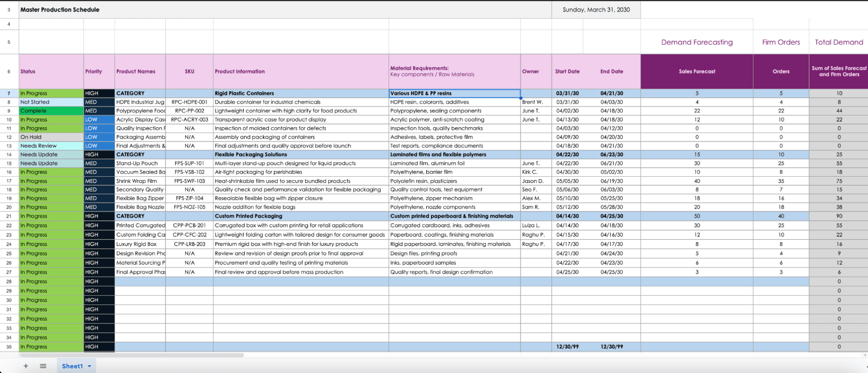Open the all sheets list icon
This screenshot has height=373, width=868.
43,366
